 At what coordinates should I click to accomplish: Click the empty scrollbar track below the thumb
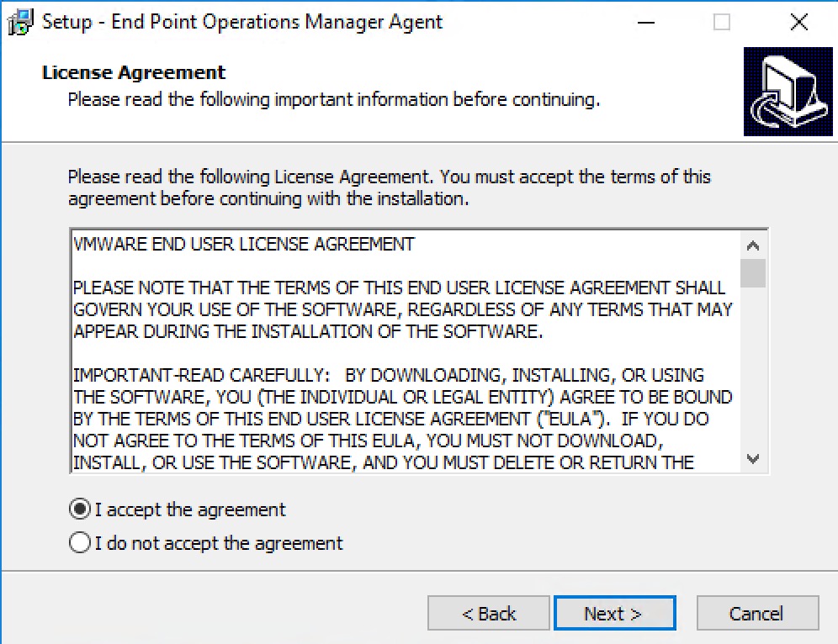coord(753,367)
